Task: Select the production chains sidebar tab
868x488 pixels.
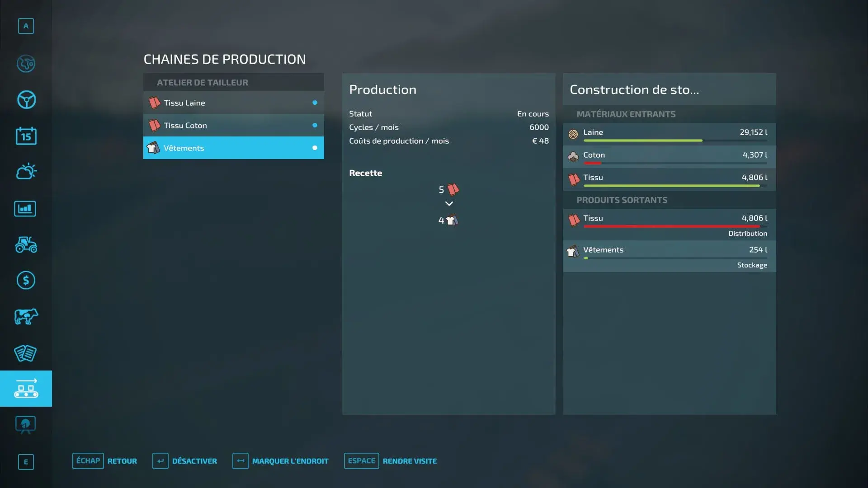Action: pyautogui.click(x=26, y=389)
